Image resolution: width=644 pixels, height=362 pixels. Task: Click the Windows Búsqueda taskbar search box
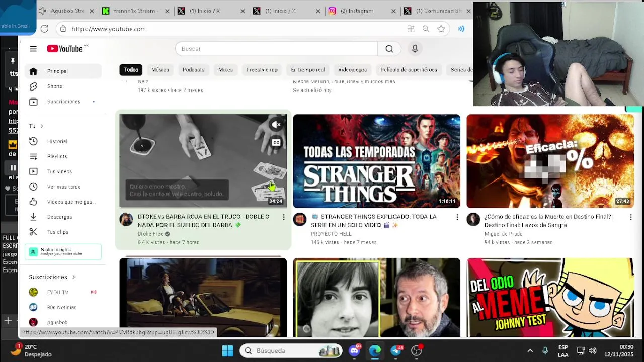(x=291, y=350)
